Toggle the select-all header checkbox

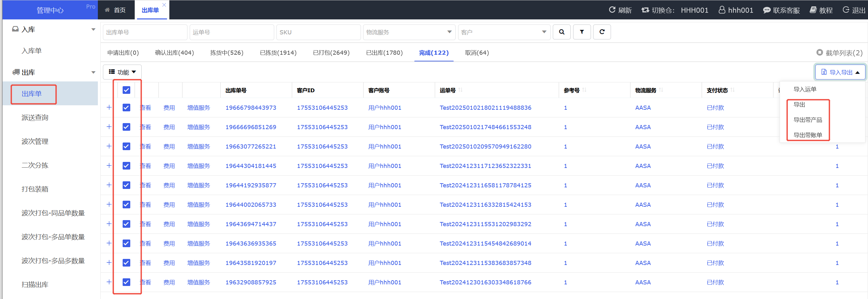[x=126, y=90]
